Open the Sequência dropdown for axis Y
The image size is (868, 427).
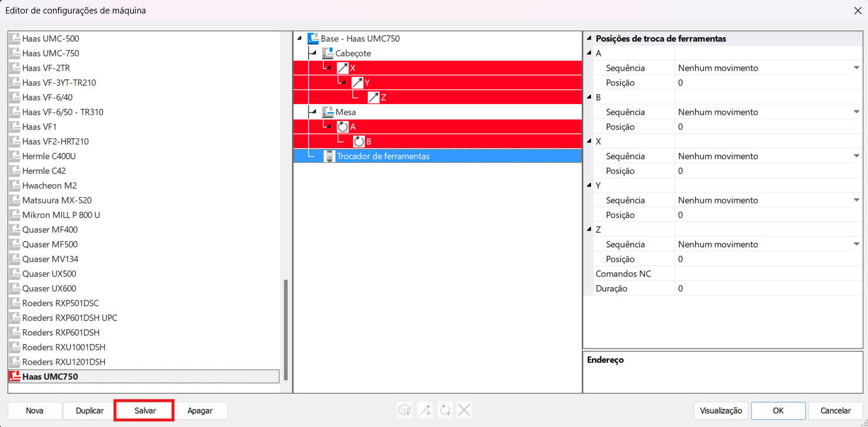tap(856, 200)
